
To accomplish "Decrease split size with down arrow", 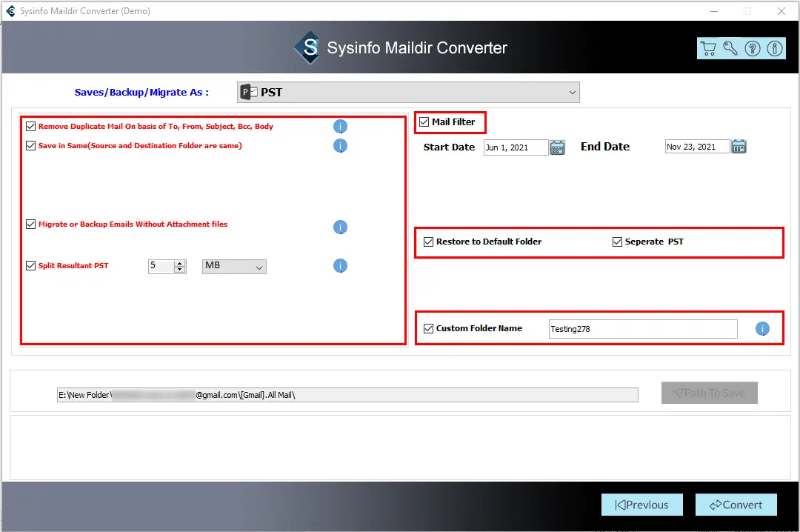I will point(179,270).
